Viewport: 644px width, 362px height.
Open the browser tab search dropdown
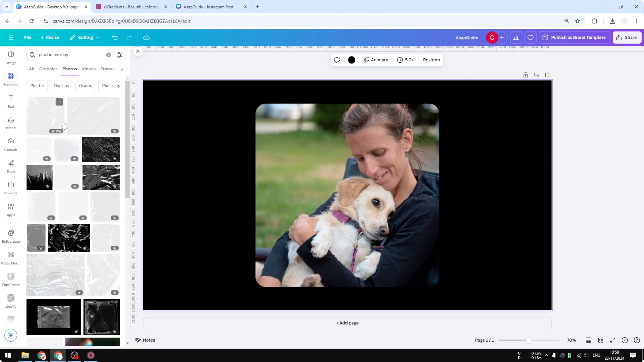6,7
